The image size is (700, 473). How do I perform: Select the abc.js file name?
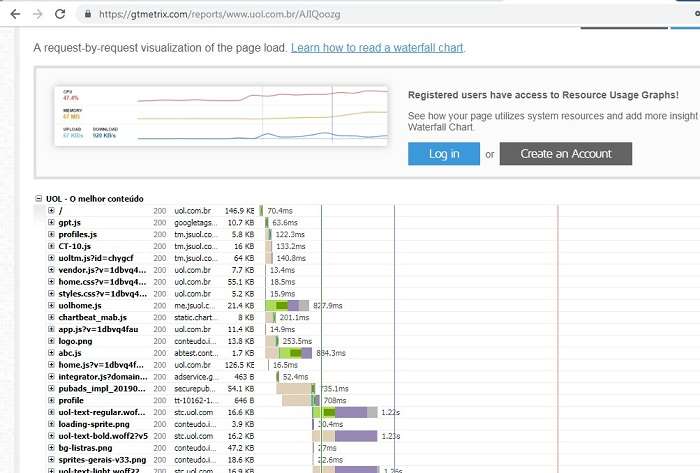pyautogui.click(x=70, y=353)
